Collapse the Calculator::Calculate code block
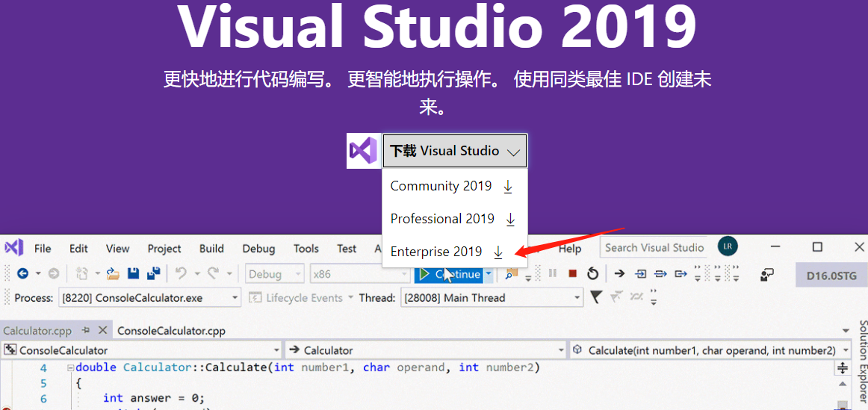This screenshot has width=868, height=410. point(69,367)
